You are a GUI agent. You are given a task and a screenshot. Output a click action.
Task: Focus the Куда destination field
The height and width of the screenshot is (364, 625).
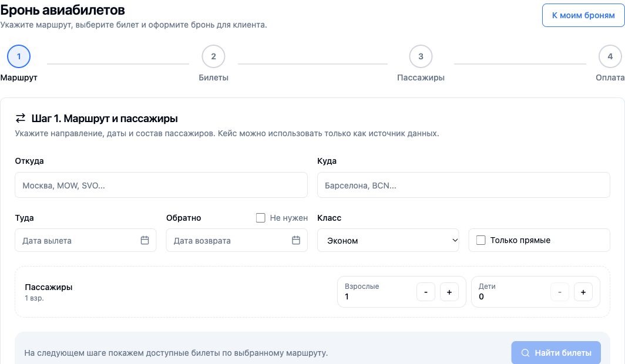click(x=463, y=185)
